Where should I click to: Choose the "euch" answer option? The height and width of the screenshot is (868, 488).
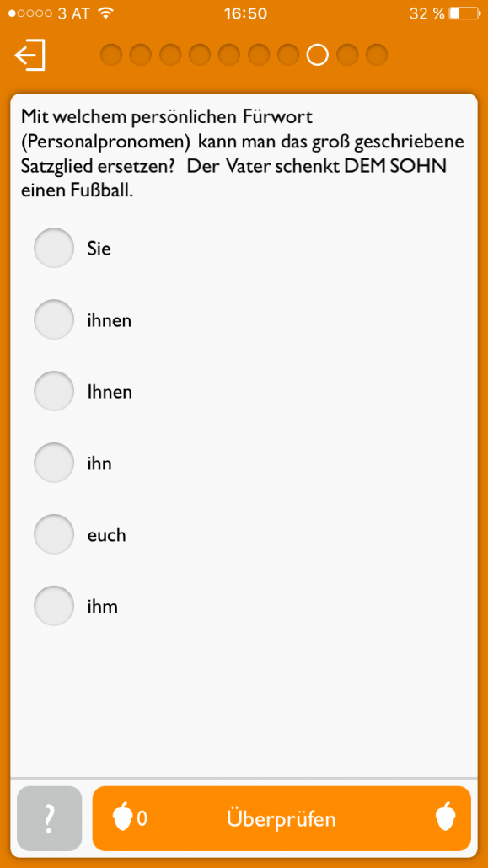pyautogui.click(x=54, y=534)
